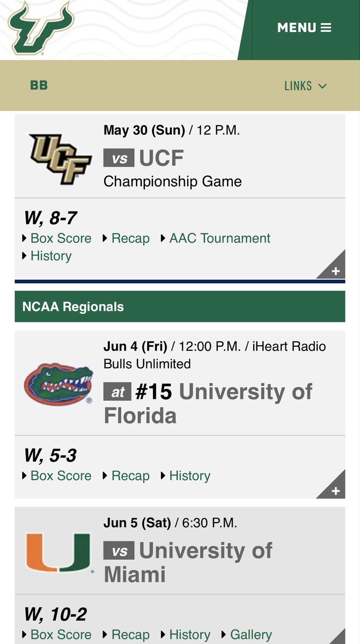Open Recap for the Miami game
This screenshot has width=360, height=644.
click(x=126, y=635)
